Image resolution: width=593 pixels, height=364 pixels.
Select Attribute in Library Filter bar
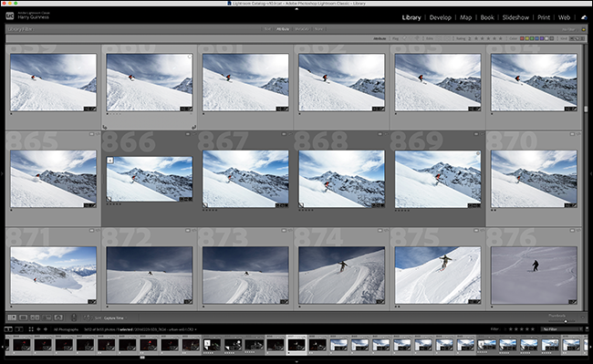coord(283,29)
